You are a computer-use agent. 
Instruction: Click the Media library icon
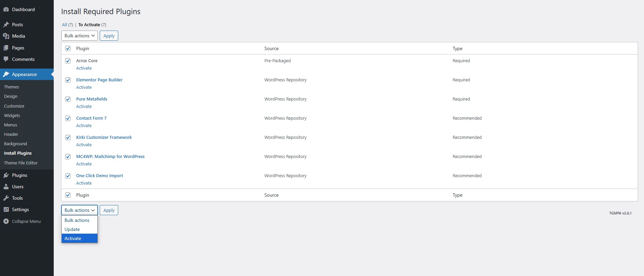pos(6,36)
